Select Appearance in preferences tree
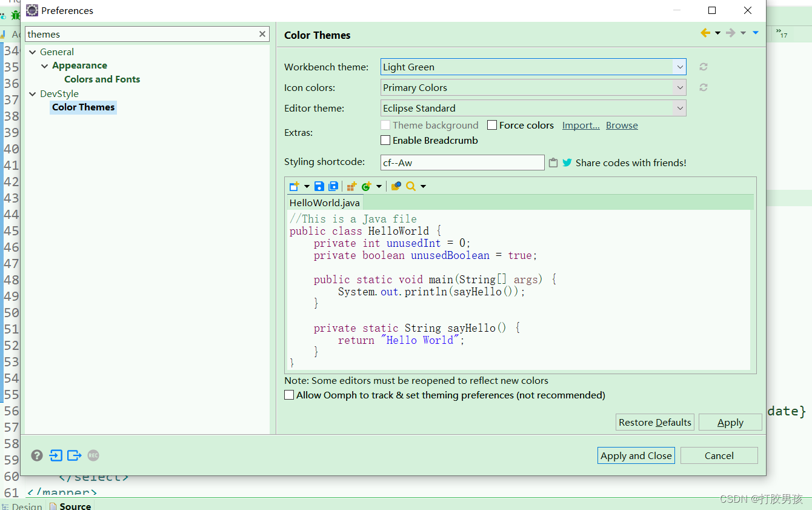 point(79,65)
